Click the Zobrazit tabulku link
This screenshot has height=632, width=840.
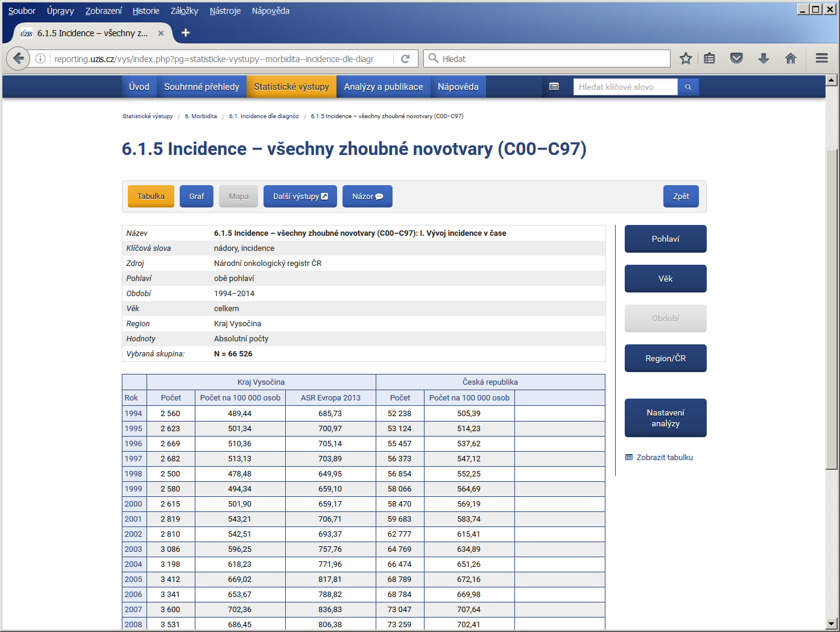pyautogui.click(x=659, y=458)
